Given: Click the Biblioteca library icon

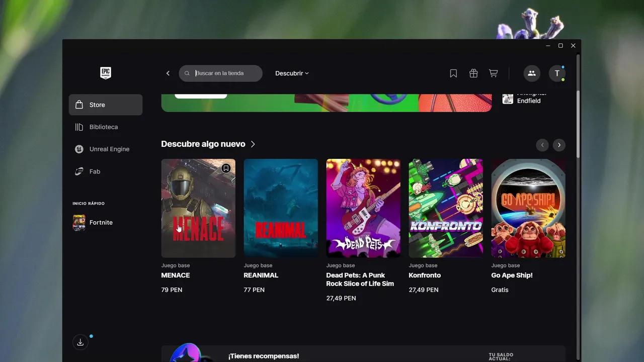Looking at the screenshot, I should pos(79,127).
